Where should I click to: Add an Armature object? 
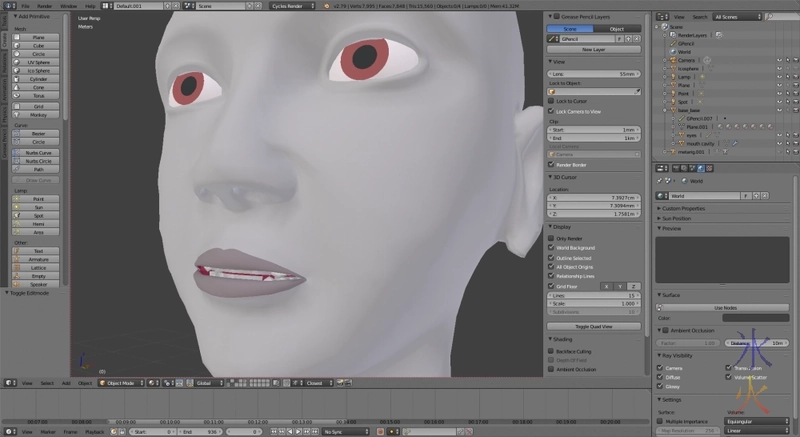(39, 259)
